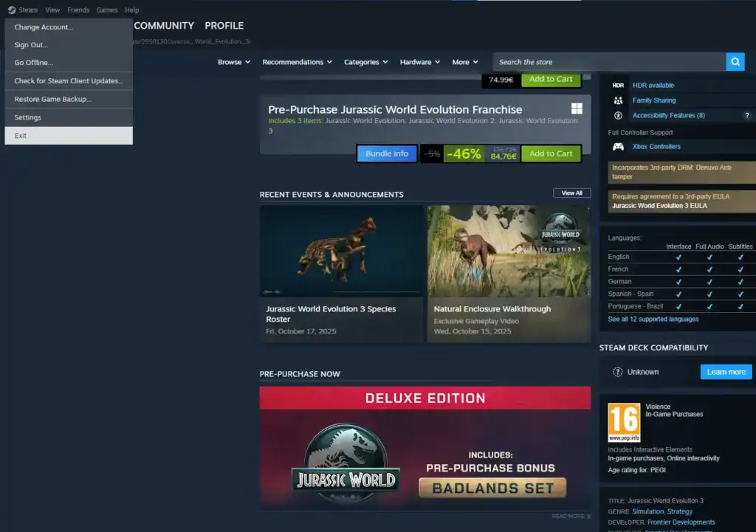The width and height of the screenshot is (756, 532).
Task: Switch to the COMMUNITY tab
Action: coord(164,26)
